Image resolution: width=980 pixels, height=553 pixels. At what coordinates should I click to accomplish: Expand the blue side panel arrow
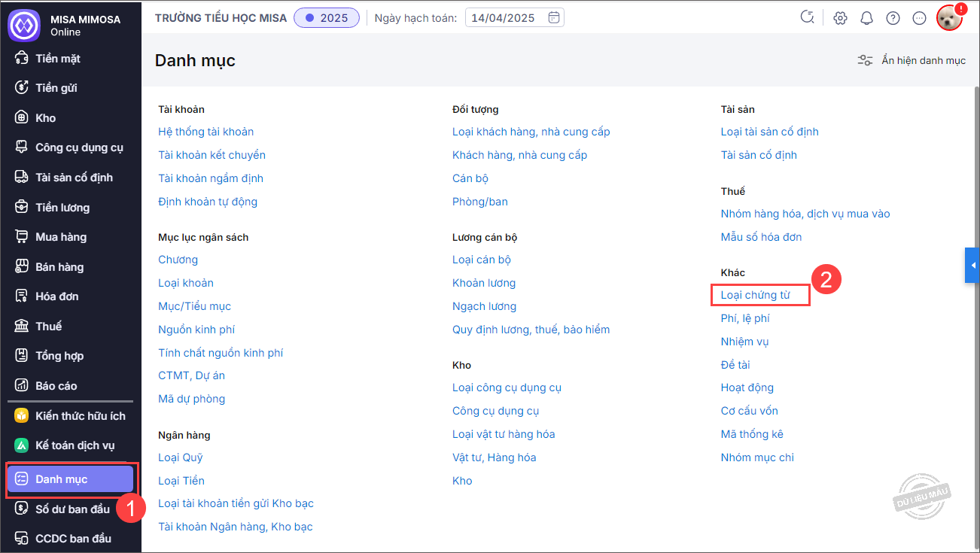[x=972, y=266]
